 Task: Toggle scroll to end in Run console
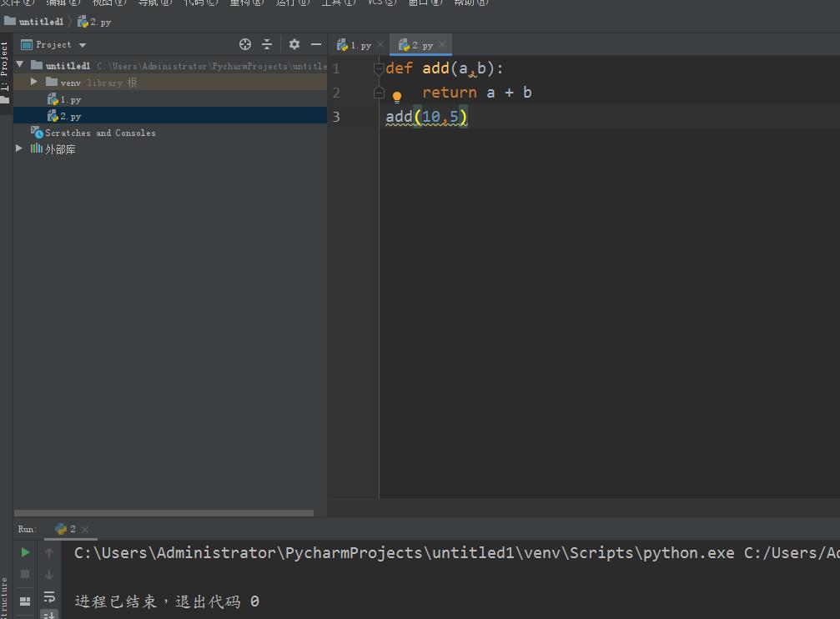click(x=49, y=615)
